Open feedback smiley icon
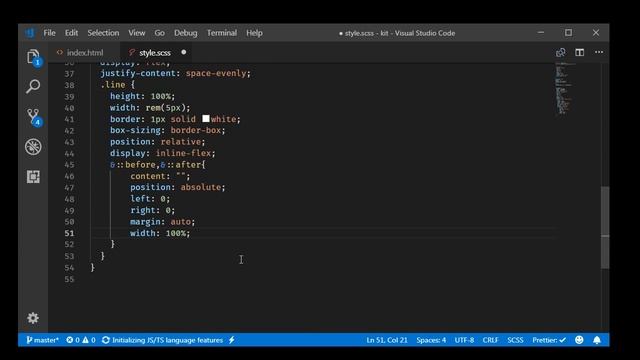 coord(579,340)
